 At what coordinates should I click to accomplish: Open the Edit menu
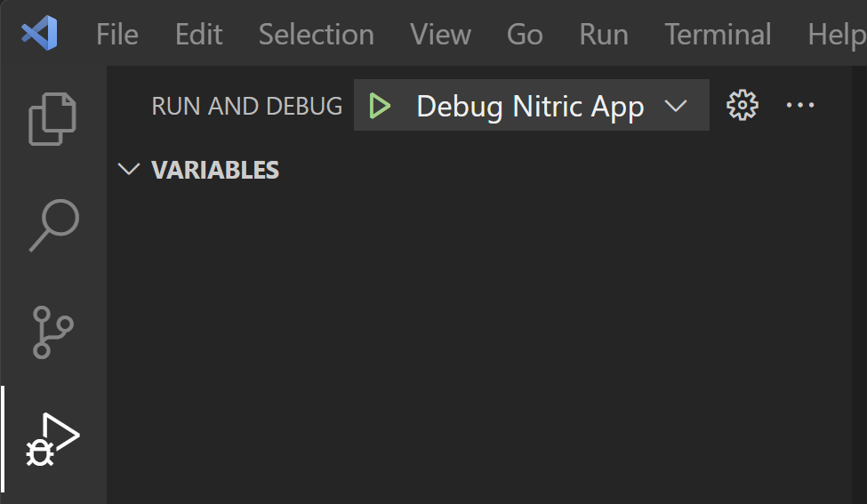pos(198,35)
